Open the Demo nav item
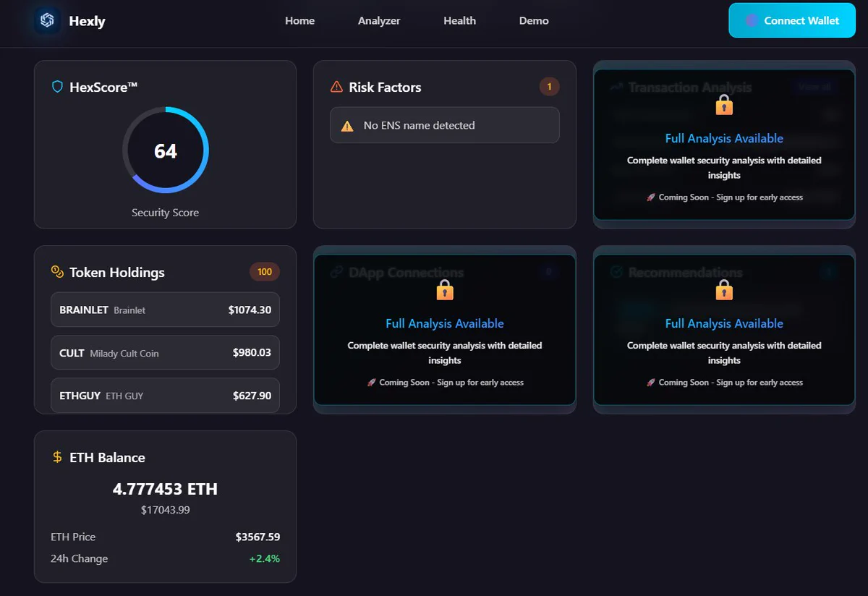 (x=534, y=20)
